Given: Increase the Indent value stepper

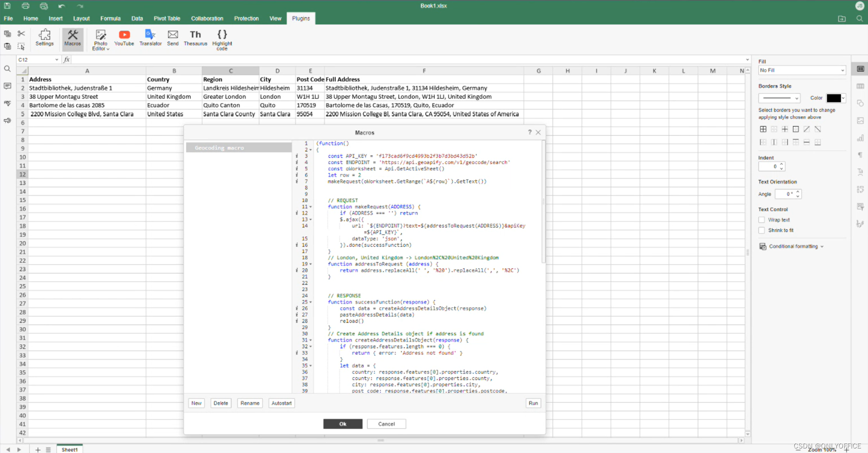Looking at the screenshot, I should coord(781,164).
